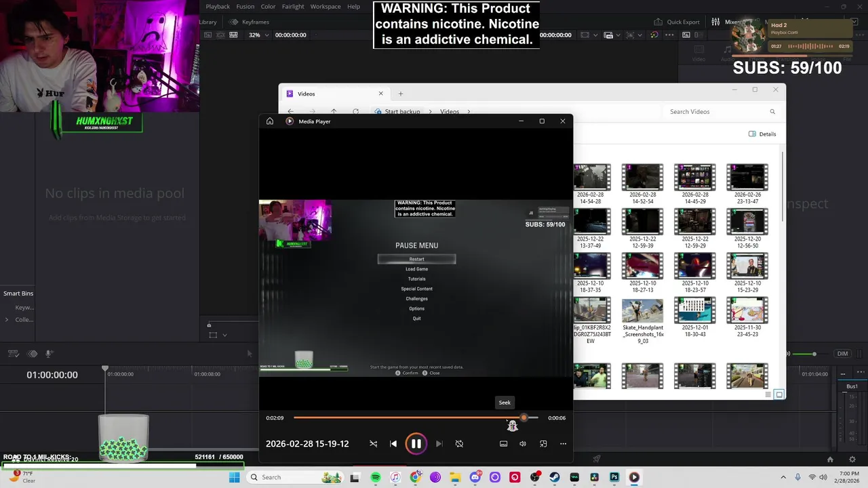Open OBS Studio from the taskbar

click(x=535, y=477)
